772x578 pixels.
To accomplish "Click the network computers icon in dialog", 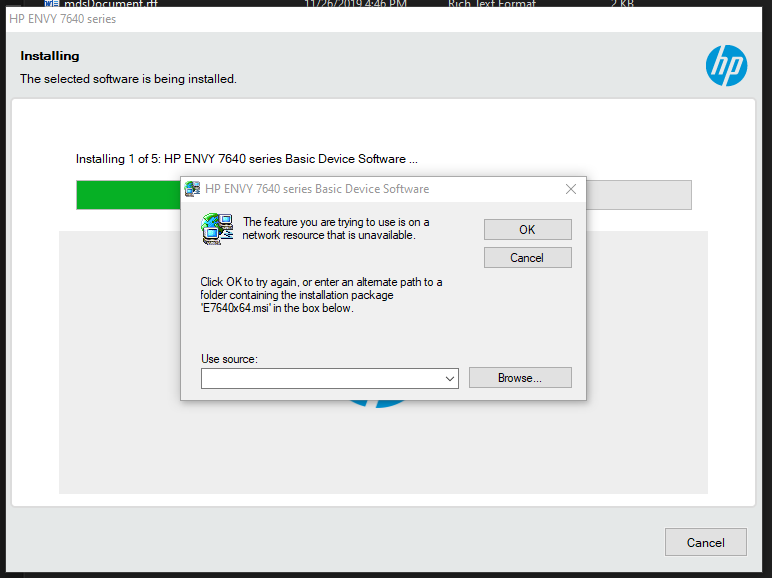I will [217, 228].
